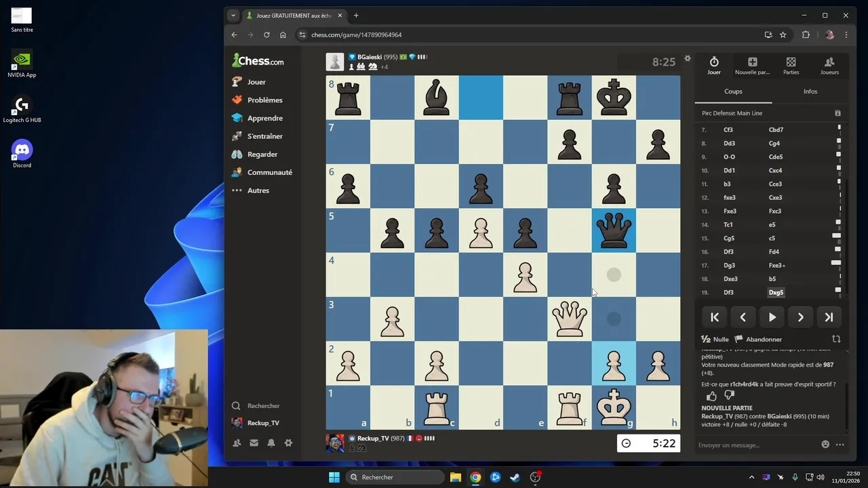Viewport: 868px width, 488px height.
Task: Select move 17 Fxe3+ in the move list
Action: pos(777,265)
